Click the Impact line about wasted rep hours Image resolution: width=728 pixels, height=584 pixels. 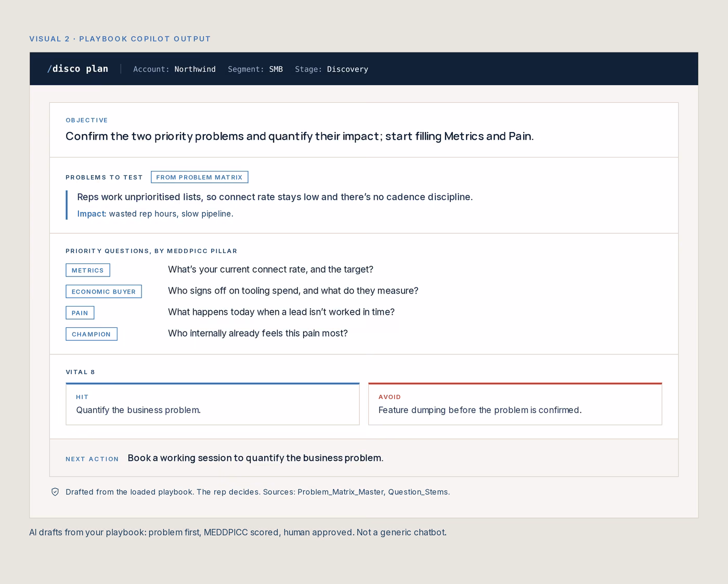tap(155, 214)
